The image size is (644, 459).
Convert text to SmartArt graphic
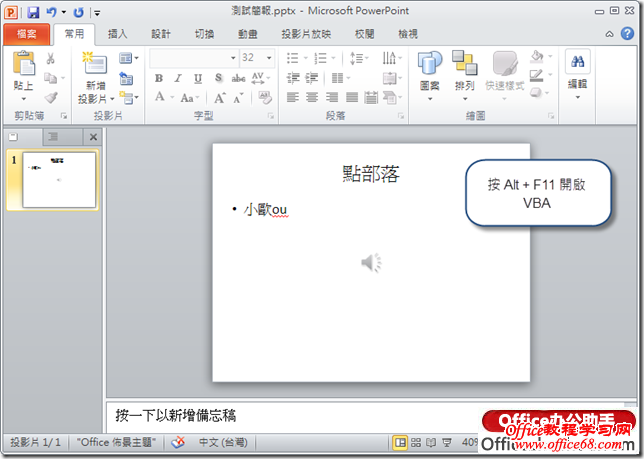pyautogui.click(x=391, y=98)
